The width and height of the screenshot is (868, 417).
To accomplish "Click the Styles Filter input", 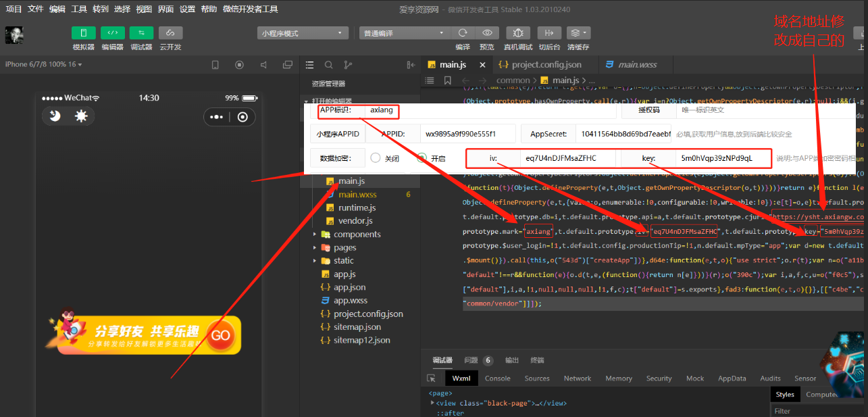I will pyautogui.click(x=819, y=410).
